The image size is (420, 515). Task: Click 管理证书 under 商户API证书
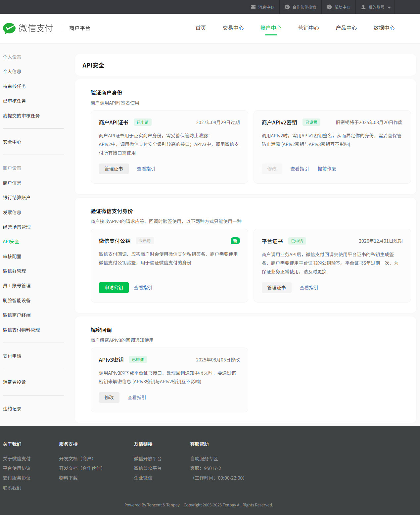point(114,169)
